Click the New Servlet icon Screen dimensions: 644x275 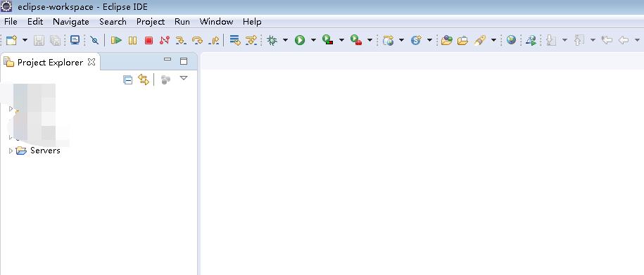[417, 40]
